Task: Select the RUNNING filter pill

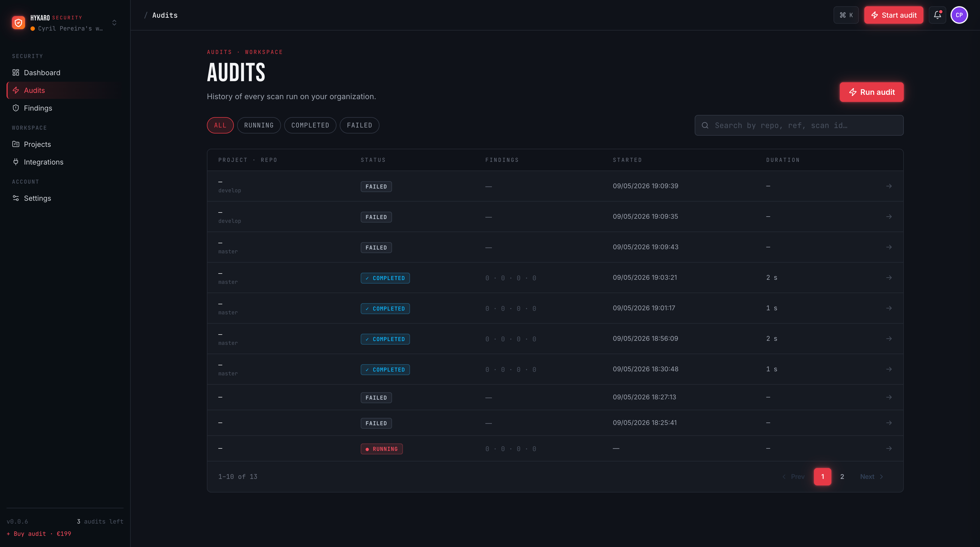Action: point(259,125)
